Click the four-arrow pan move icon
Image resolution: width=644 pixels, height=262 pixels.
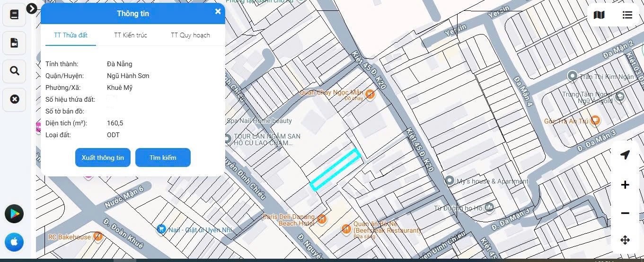pyautogui.click(x=625, y=240)
